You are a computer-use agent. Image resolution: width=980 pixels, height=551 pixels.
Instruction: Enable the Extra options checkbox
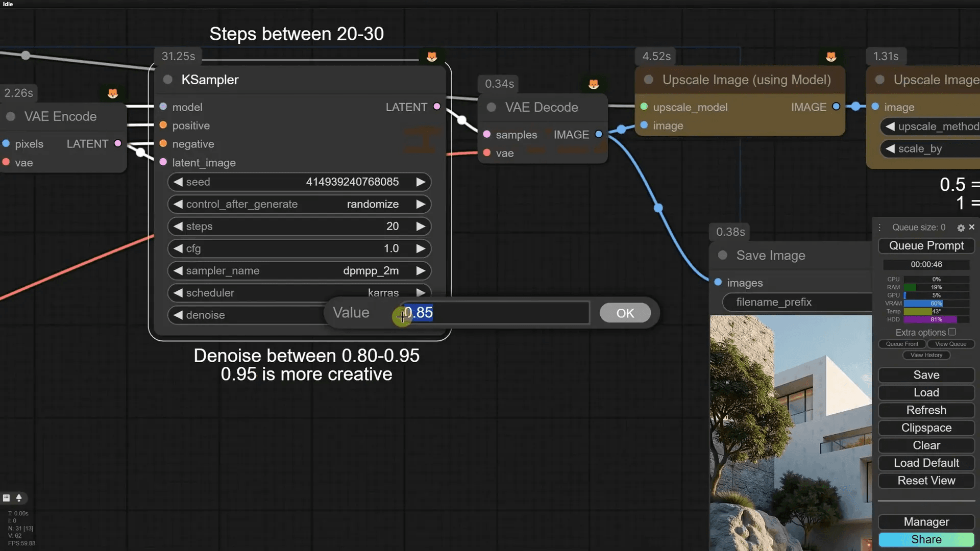(952, 332)
